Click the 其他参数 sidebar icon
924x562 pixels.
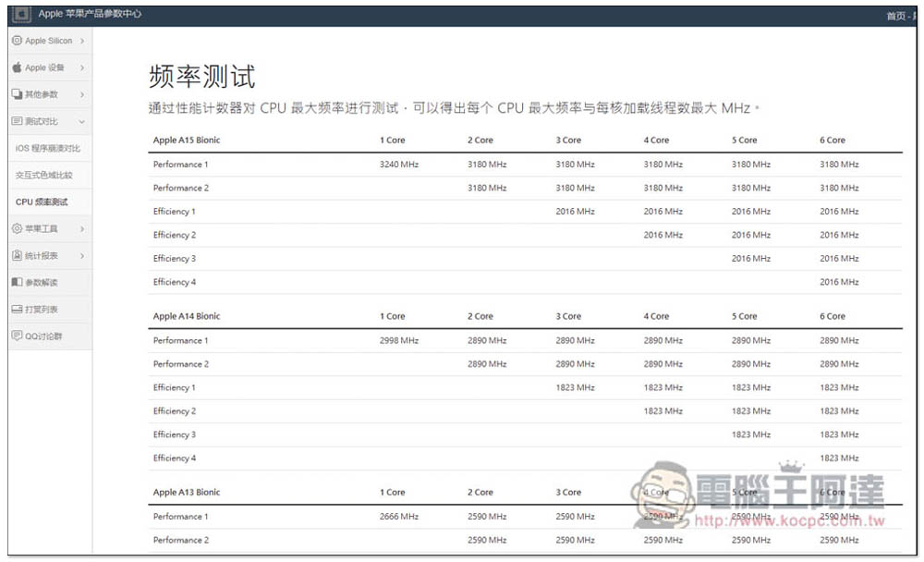tap(17, 94)
